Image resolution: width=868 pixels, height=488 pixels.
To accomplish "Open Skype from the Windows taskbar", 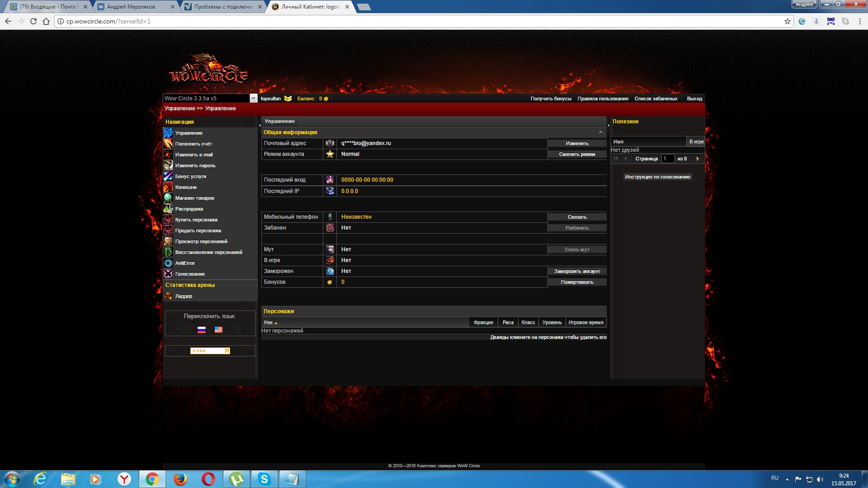I will tap(264, 479).
